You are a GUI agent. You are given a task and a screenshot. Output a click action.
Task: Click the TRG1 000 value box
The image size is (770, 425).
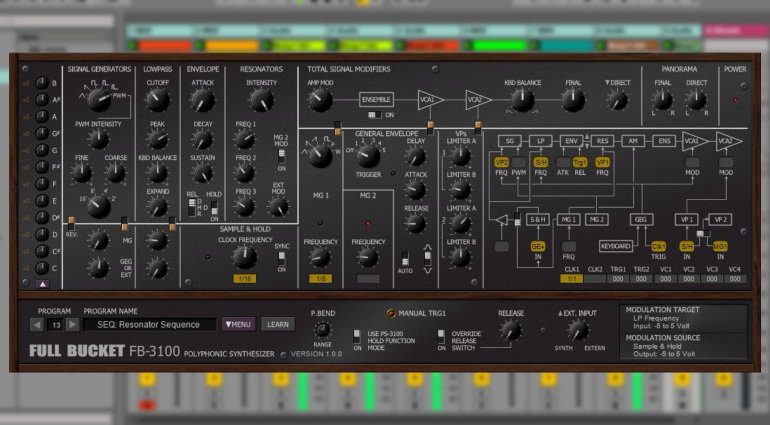click(x=618, y=279)
